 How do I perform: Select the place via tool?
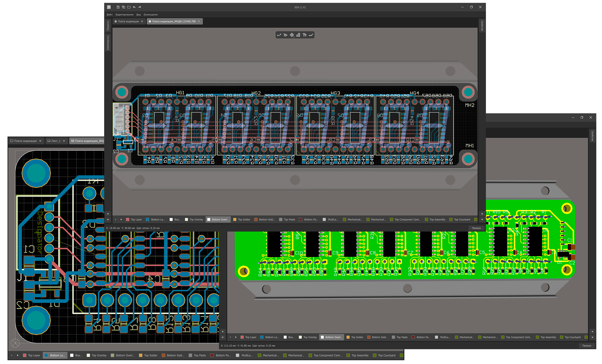285,35
